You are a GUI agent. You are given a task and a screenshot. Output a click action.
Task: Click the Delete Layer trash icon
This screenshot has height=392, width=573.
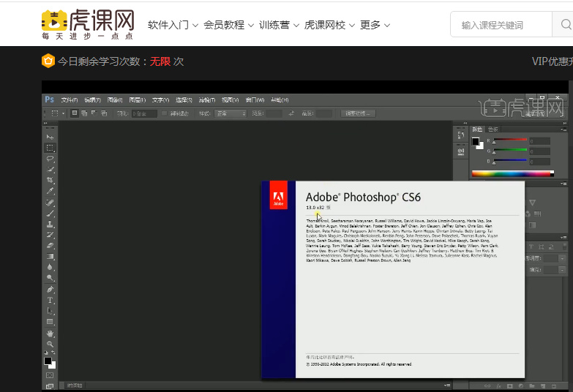pyautogui.click(x=555, y=386)
